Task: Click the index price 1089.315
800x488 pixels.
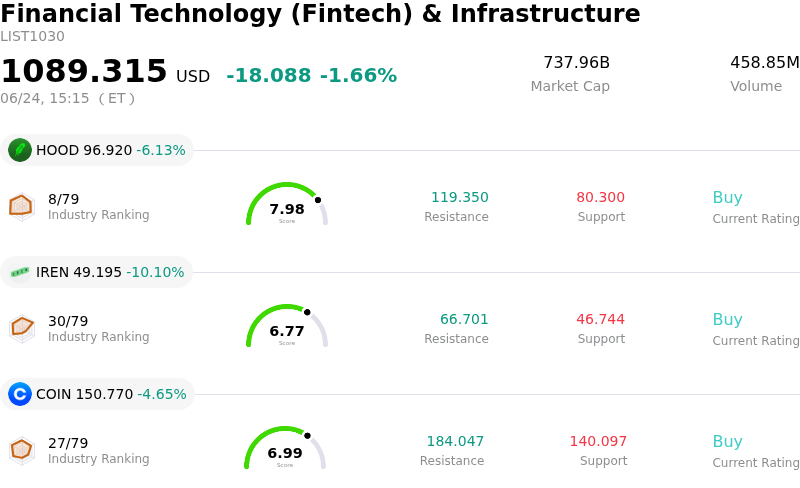Action: (84, 70)
